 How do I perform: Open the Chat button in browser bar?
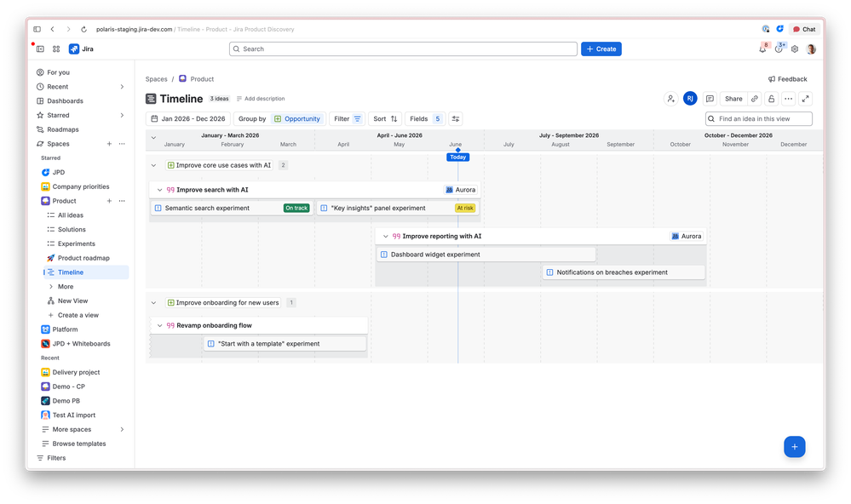[804, 29]
